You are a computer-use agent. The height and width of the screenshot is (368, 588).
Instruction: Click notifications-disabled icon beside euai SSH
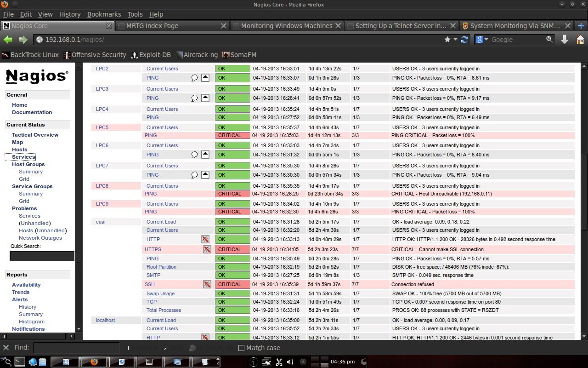(x=207, y=284)
